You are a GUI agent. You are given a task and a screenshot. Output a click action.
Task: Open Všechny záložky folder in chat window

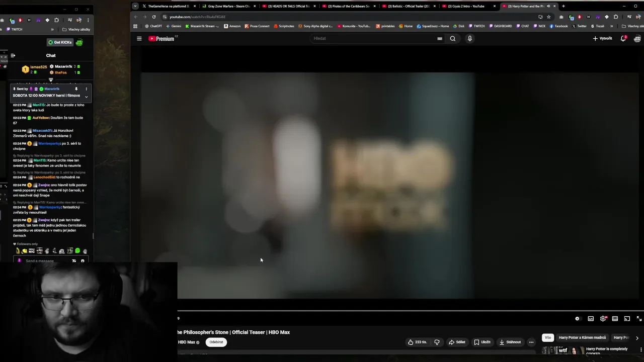click(x=76, y=29)
